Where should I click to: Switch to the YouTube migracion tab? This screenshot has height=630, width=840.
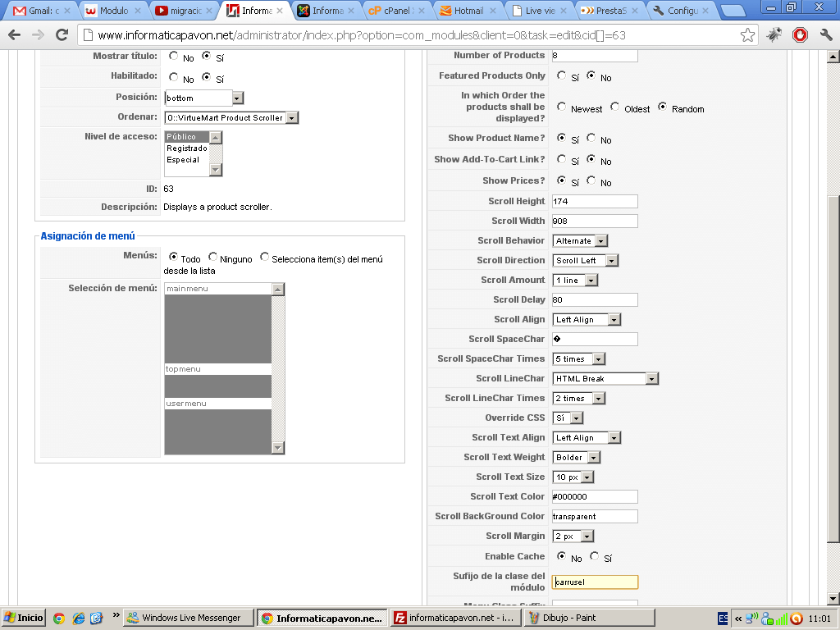pos(183,10)
